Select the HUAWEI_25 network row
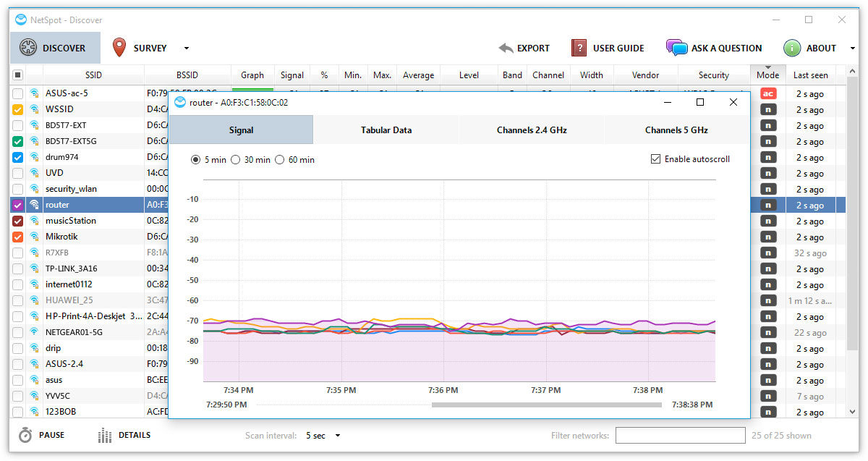The height and width of the screenshot is (461, 868). click(90, 300)
